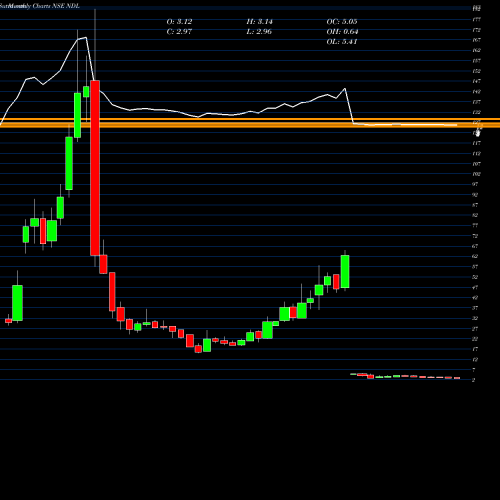Click the 'OH: 0.64' readout

coord(342,32)
